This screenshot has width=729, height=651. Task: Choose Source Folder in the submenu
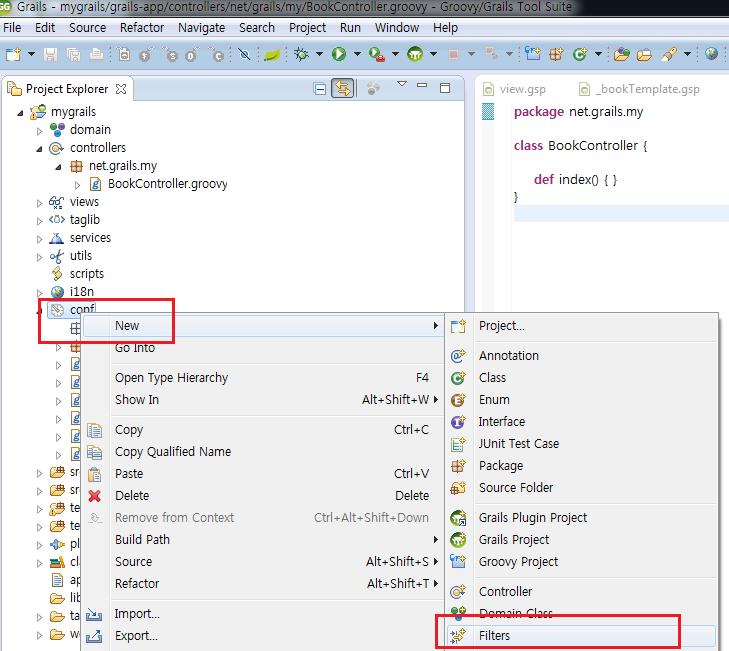(x=582, y=487)
